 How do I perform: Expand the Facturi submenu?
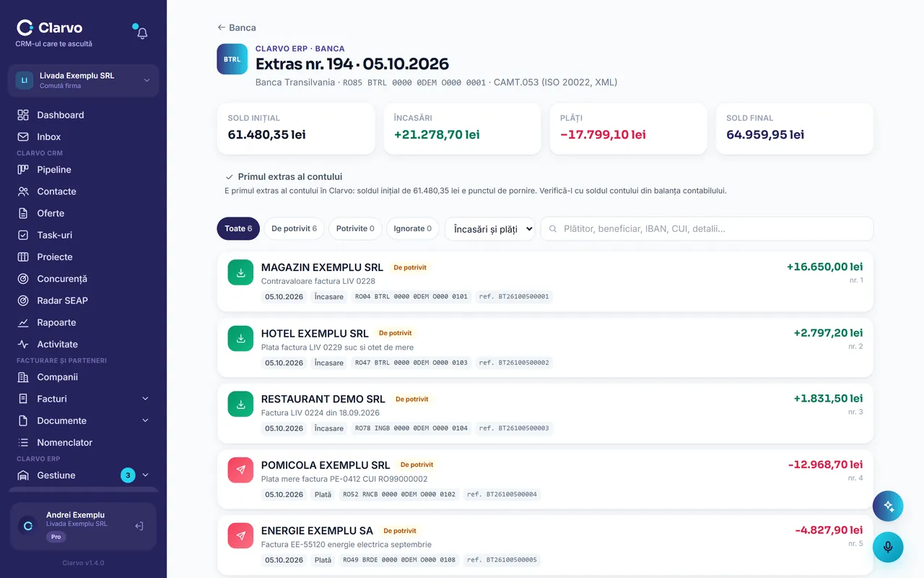click(145, 399)
